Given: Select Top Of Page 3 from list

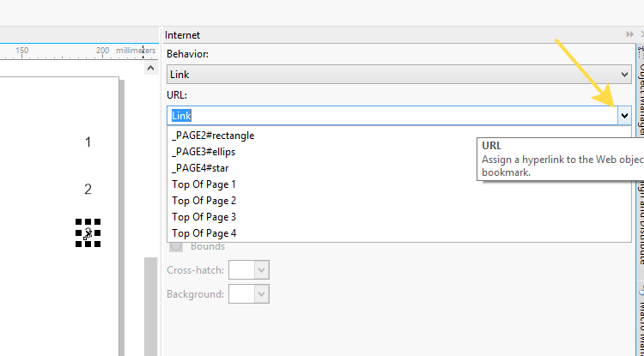Looking at the screenshot, I should [204, 217].
